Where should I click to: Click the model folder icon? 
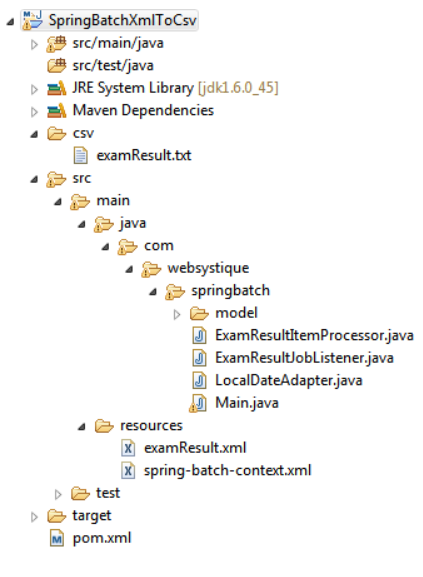[199, 314]
